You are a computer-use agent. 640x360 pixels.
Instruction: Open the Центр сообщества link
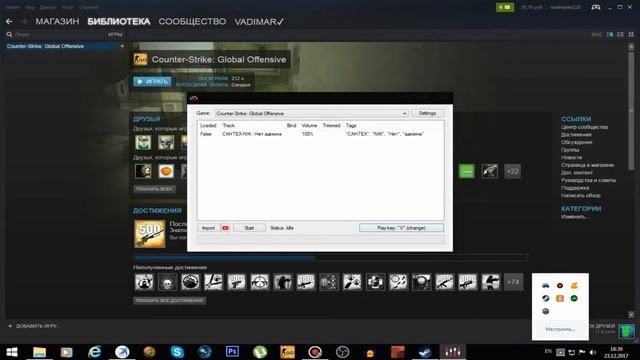point(584,127)
